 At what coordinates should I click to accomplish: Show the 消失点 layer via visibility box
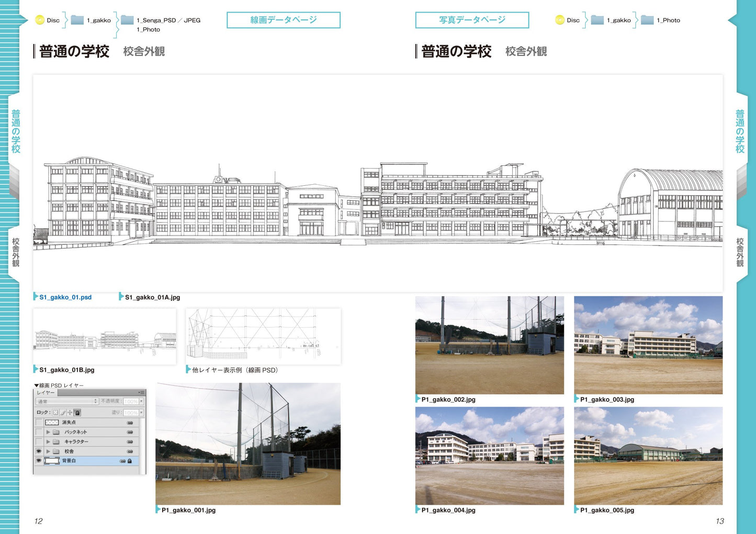point(39,422)
